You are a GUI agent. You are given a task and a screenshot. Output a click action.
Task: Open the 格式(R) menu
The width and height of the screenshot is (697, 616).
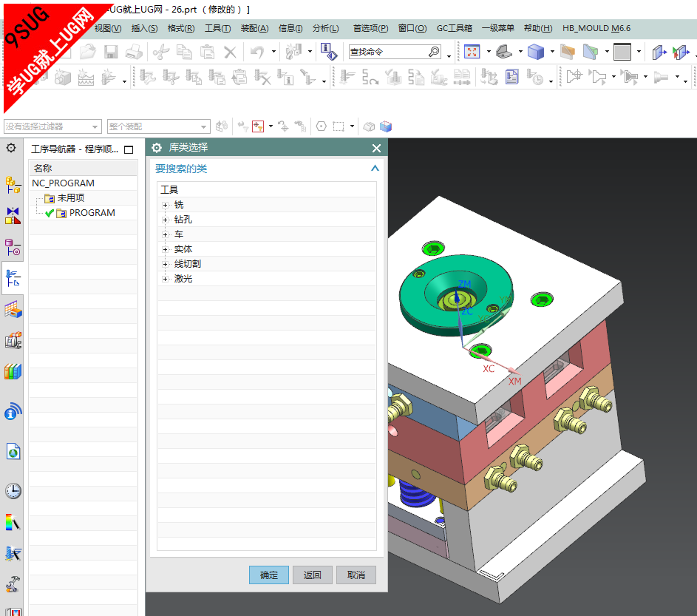(x=181, y=28)
